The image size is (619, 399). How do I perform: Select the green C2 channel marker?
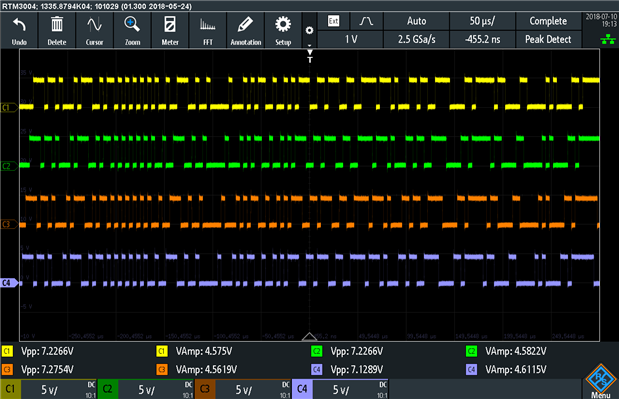pyautogui.click(x=8, y=166)
